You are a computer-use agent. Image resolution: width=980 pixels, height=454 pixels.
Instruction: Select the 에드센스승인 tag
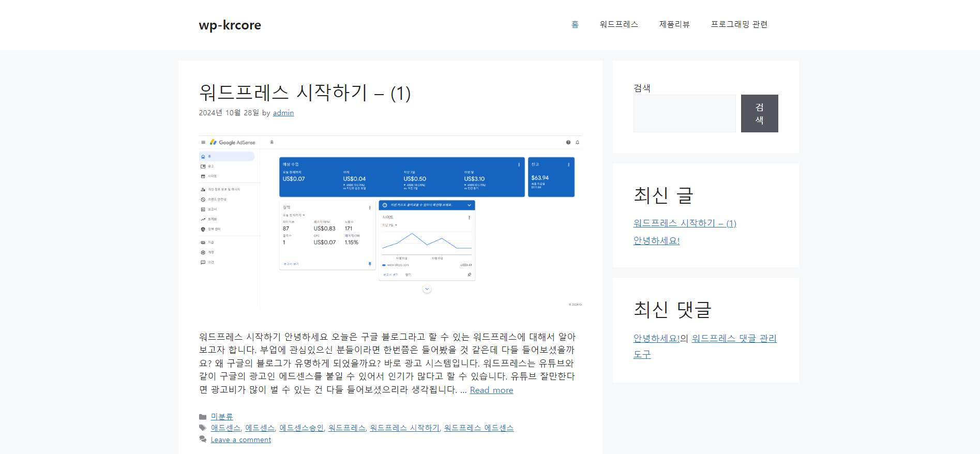301,428
